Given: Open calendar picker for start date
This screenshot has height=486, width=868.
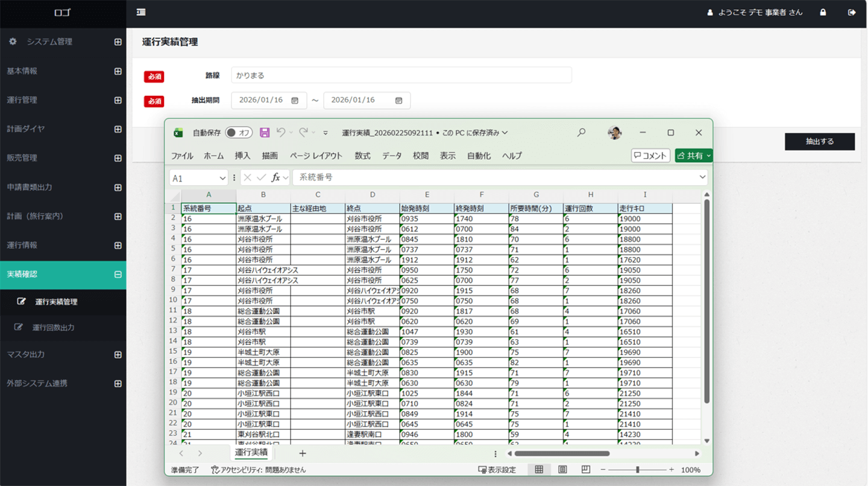Looking at the screenshot, I should point(295,101).
